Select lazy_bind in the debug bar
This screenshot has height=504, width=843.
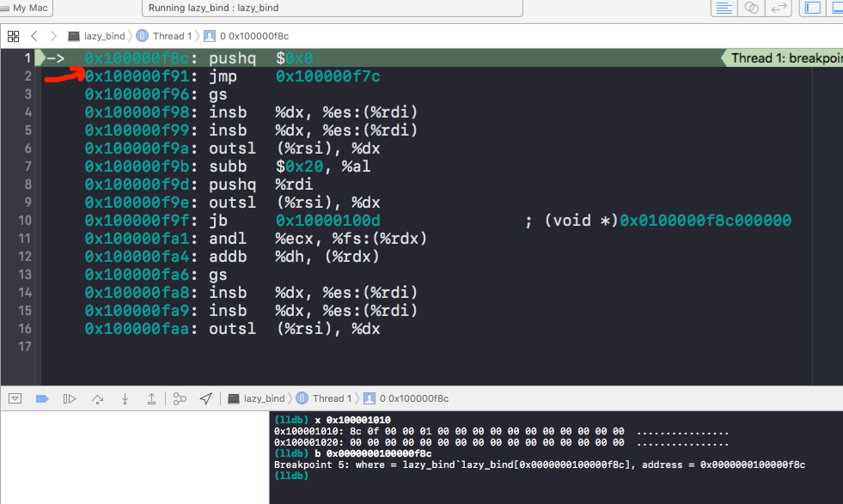[x=256, y=398]
